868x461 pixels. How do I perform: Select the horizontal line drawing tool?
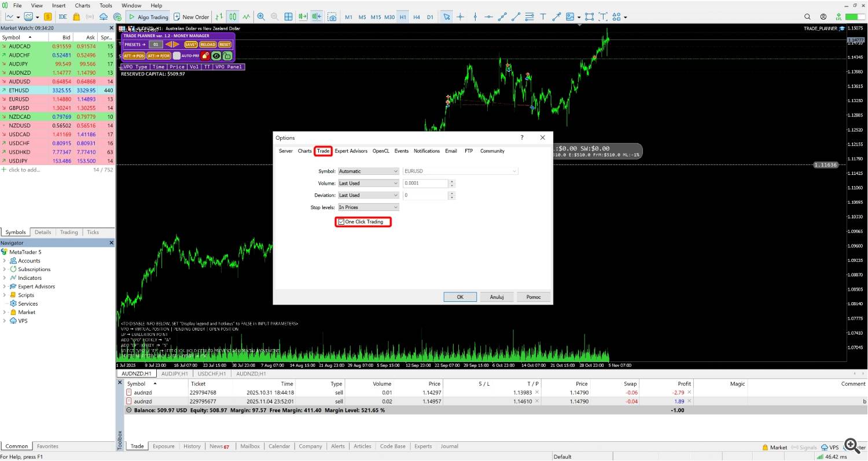[x=489, y=17]
